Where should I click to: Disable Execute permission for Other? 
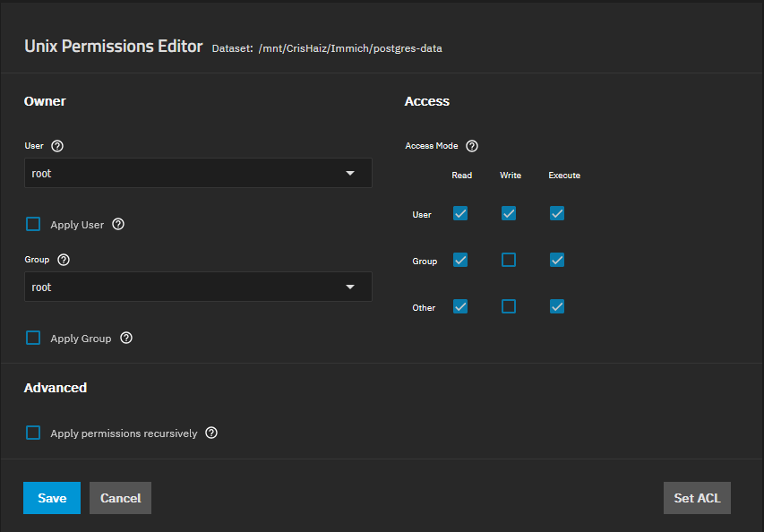(557, 306)
